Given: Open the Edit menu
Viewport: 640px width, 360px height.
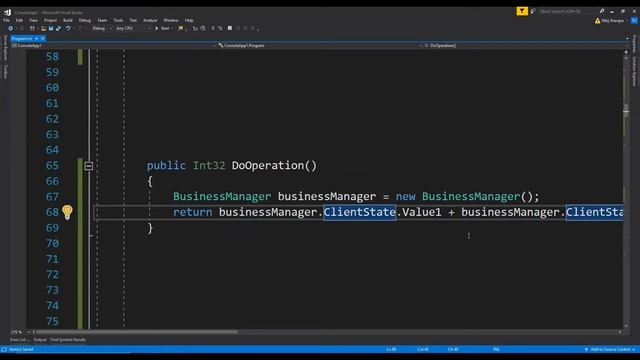Looking at the screenshot, I should point(19,20).
